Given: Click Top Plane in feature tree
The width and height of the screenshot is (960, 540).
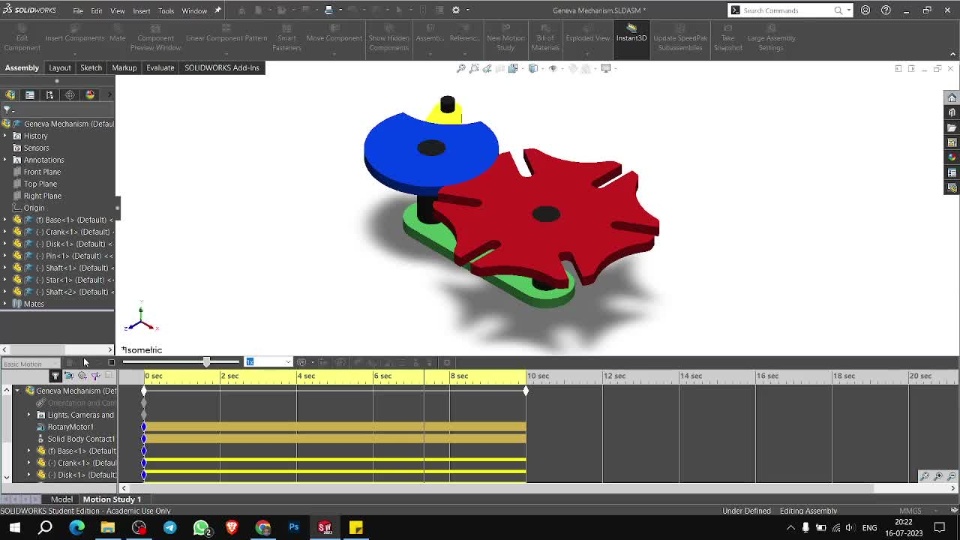Looking at the screenshot, I should coord(40,184).
